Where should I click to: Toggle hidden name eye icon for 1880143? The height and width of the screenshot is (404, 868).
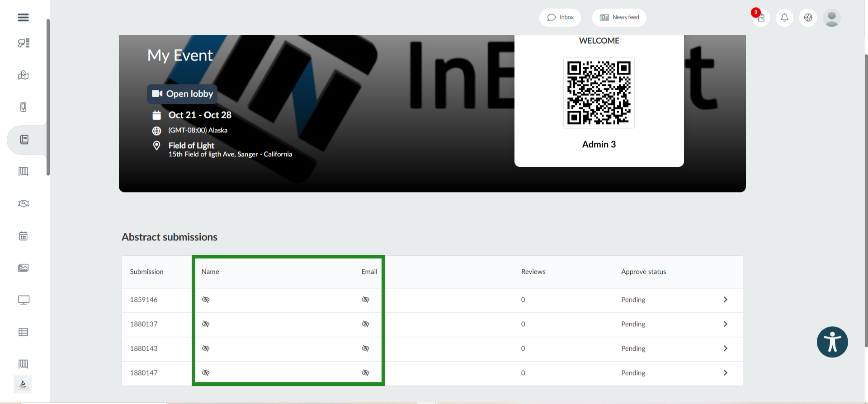(206, 348)
